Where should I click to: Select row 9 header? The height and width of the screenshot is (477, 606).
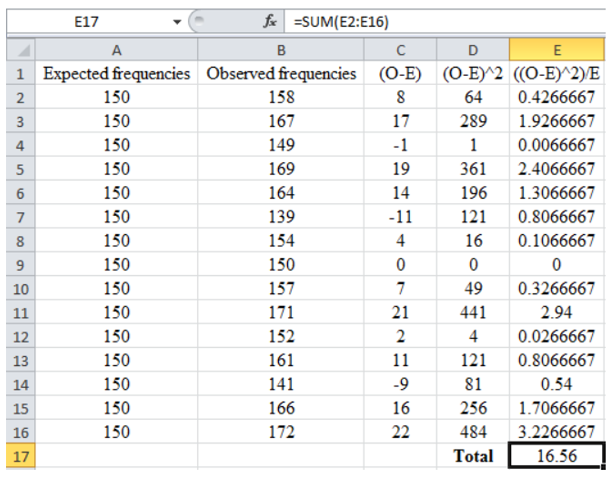click(x=18, y=264)
